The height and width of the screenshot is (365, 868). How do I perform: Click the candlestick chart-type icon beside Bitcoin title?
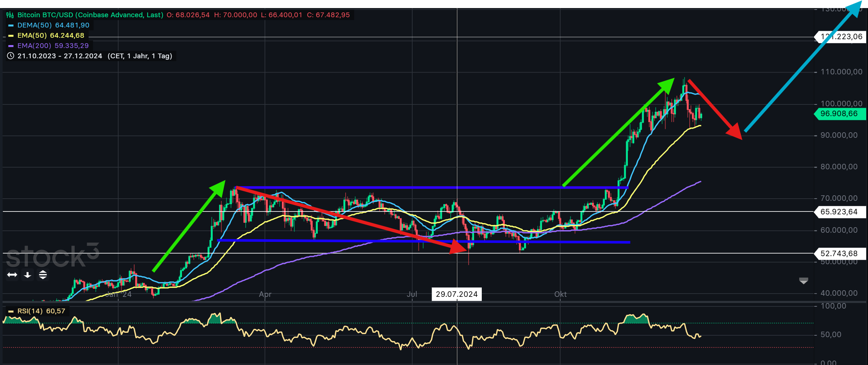(10, 15)
